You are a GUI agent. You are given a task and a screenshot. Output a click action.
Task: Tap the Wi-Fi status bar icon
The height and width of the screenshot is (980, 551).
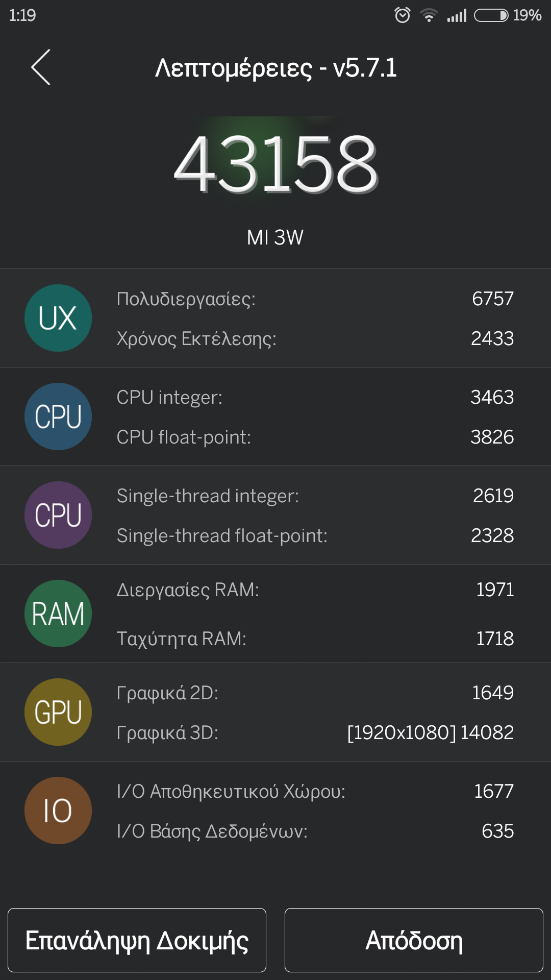[x=429, y=15]
